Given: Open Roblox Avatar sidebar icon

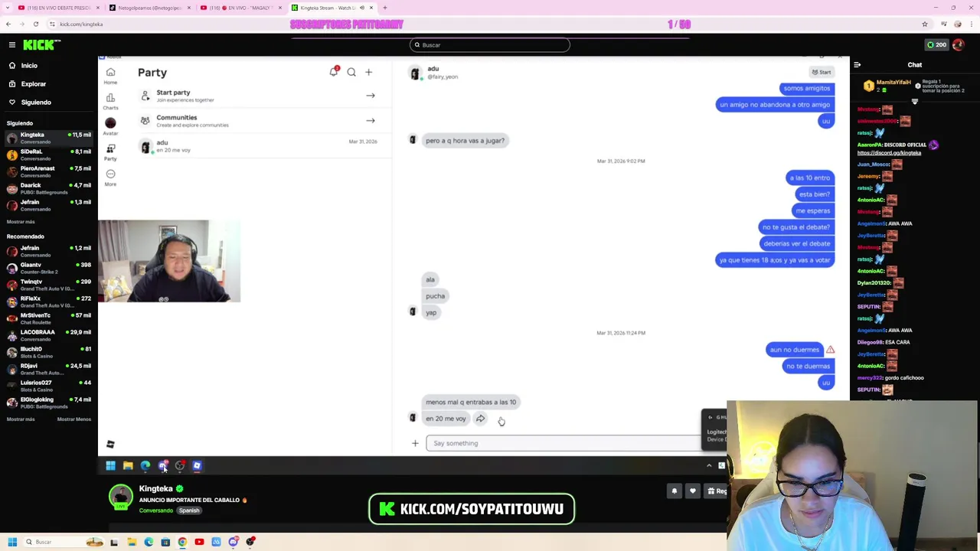Looking at the screenshot, I should pos(110,126).
